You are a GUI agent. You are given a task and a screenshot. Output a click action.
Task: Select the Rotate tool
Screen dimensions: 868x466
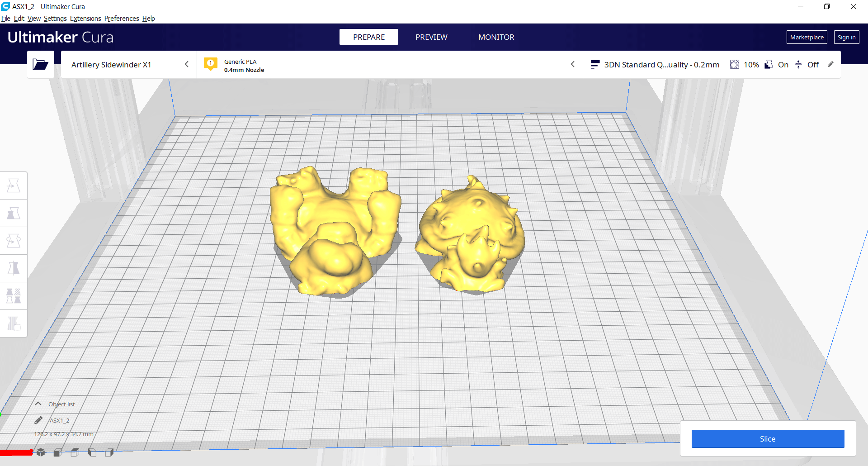pos(14,241)
